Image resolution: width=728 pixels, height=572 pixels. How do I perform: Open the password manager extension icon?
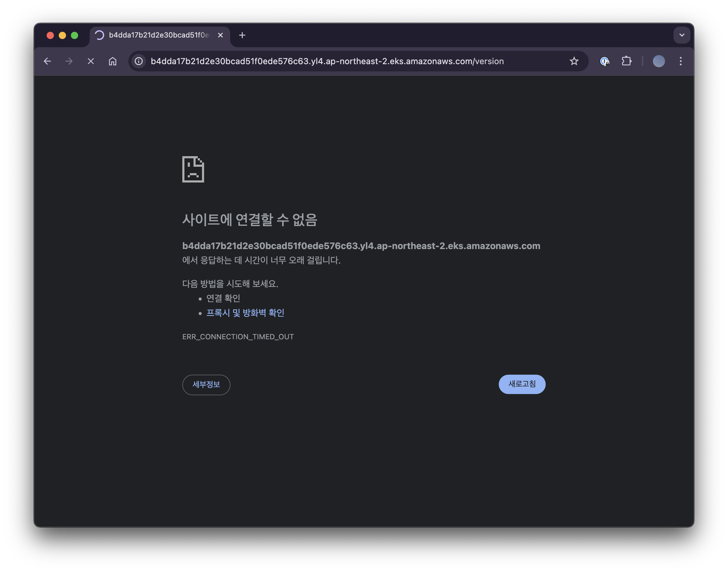click(604, 61)
